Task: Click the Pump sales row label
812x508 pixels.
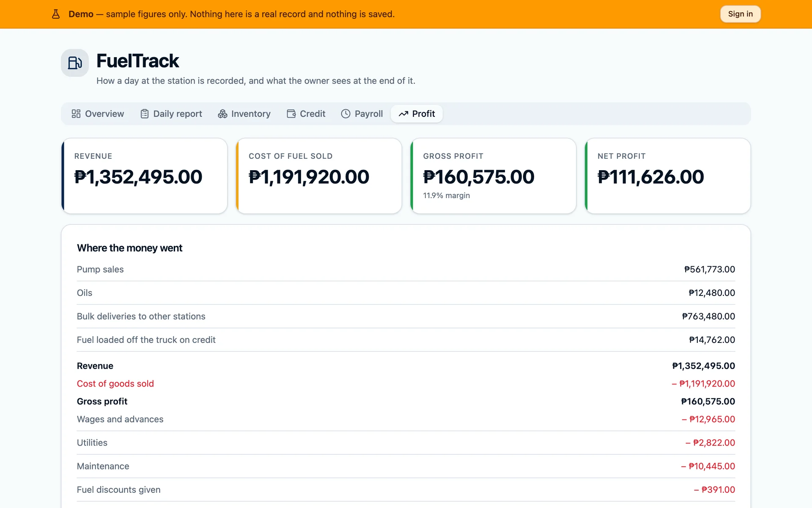Action: [100, 269]
